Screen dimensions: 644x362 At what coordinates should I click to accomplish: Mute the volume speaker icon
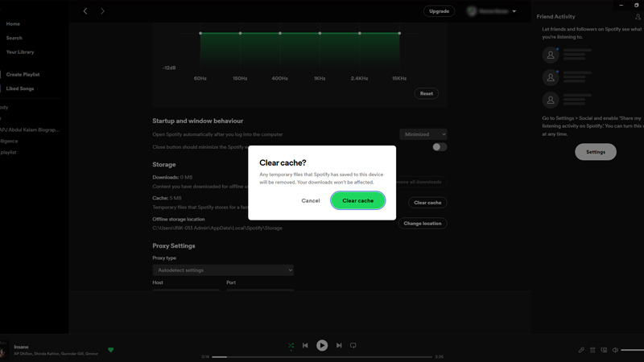[x=615, y=350]
